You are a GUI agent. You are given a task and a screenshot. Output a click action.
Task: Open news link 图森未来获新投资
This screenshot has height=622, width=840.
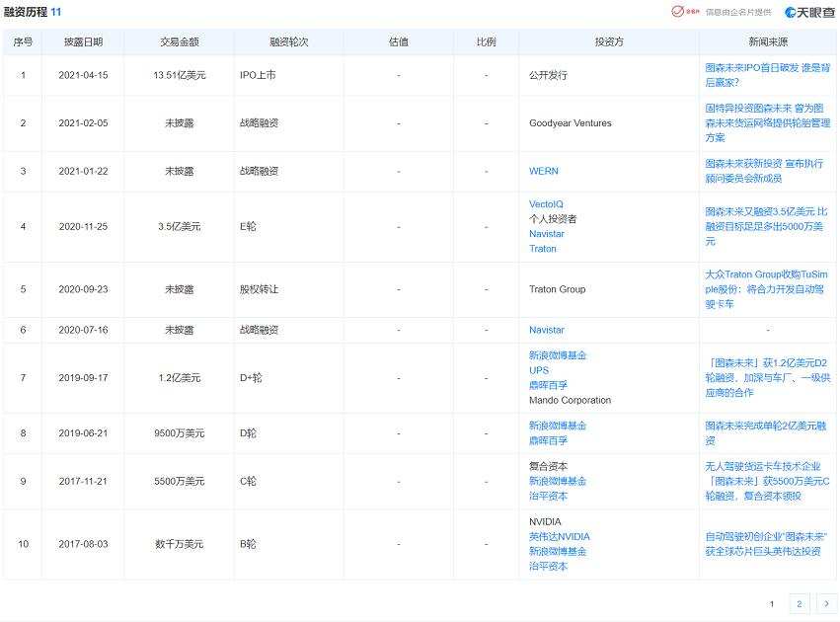click(763, 171)
